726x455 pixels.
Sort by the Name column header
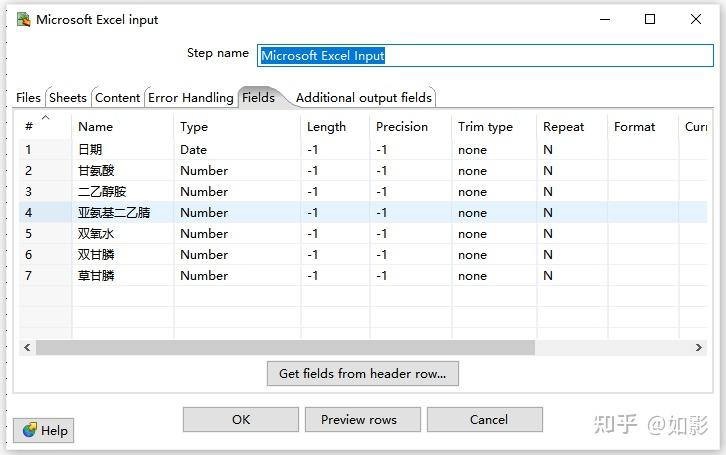(123, 127)
